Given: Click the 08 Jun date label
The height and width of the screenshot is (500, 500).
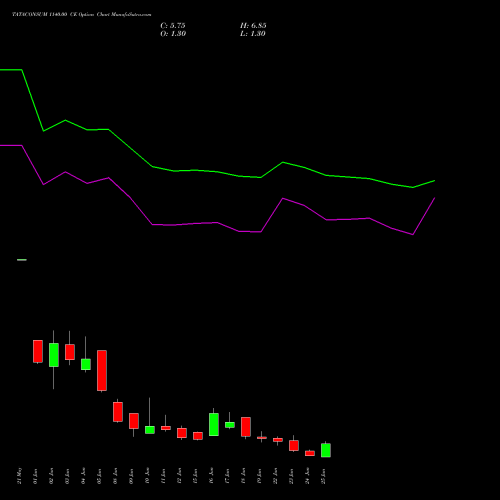Looking at the screenshot, I should tap(115, 476).
